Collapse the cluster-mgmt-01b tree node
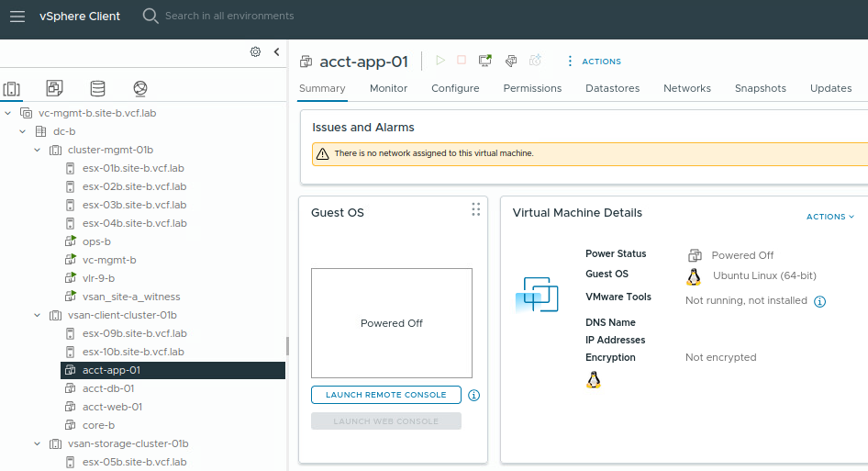Viewport: 868px width, 471px height. pyautogui.click(x=38, y=150)
